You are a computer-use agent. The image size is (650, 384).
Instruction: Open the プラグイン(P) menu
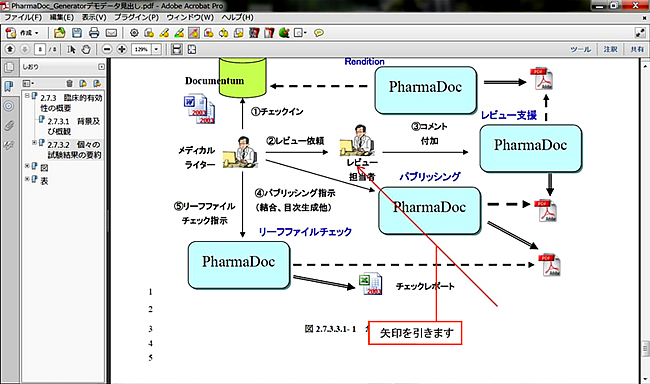[136, 17]
